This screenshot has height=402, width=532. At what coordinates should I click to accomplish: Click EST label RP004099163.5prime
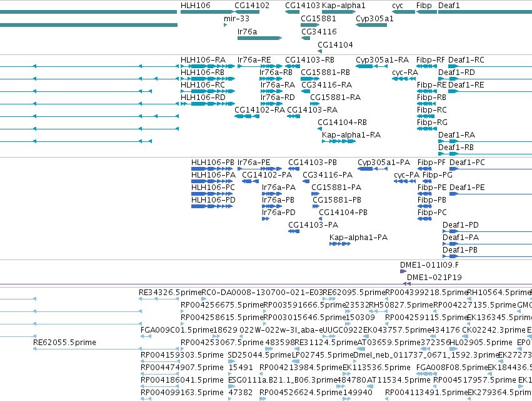[182, 393]
